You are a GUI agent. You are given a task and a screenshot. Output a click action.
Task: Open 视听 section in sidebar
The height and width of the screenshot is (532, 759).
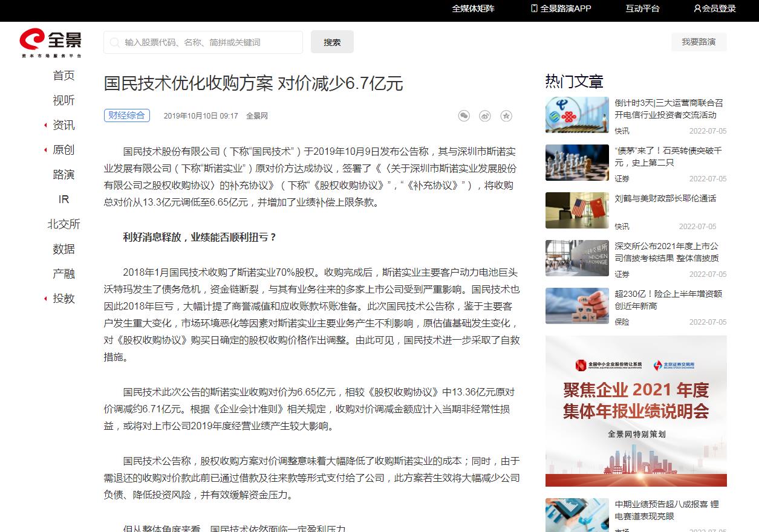click(x=64, y=100)
